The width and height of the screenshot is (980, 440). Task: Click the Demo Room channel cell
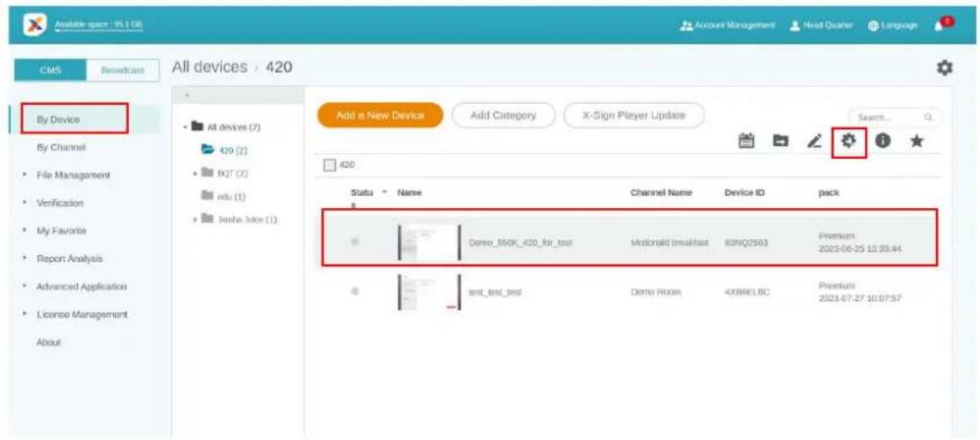[656, 292]
